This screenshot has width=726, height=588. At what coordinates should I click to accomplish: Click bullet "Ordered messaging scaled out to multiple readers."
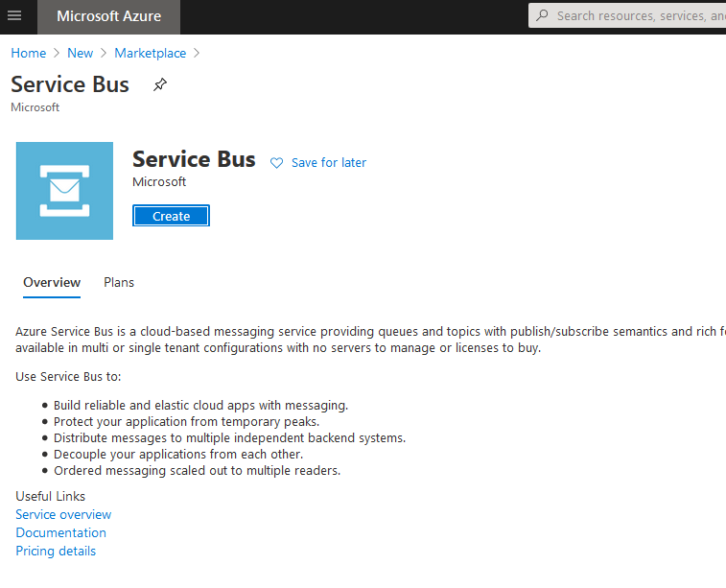[198, 470]
